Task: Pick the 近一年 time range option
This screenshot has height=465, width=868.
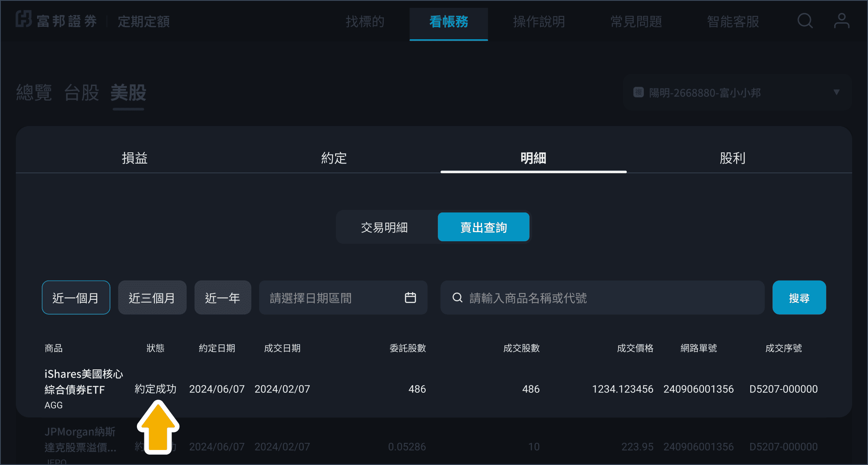Action: [x=222, y=298]
